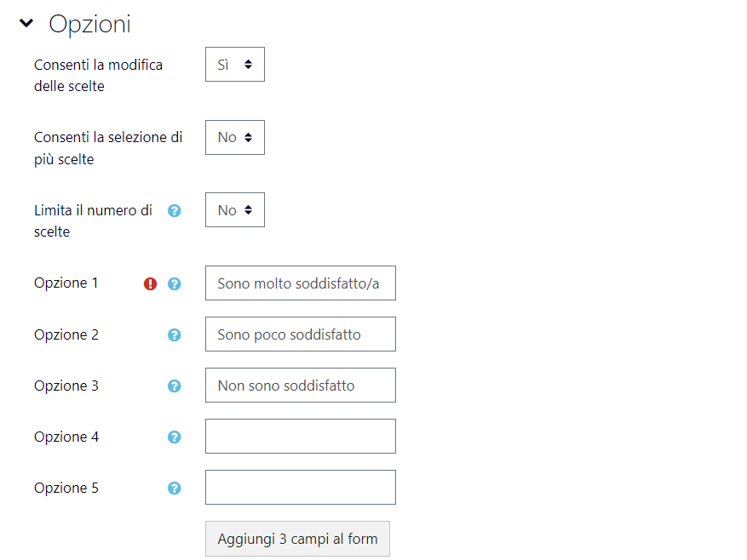Open help icon next to Opzione 1
This screenshot has height=560, width=747.
pos(175,283)
